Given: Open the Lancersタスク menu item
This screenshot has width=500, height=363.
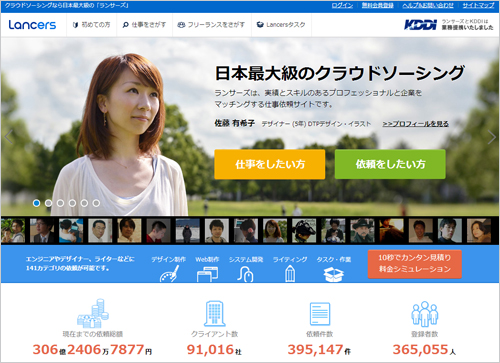Looking at the screenshot, I should pos(281,25).
